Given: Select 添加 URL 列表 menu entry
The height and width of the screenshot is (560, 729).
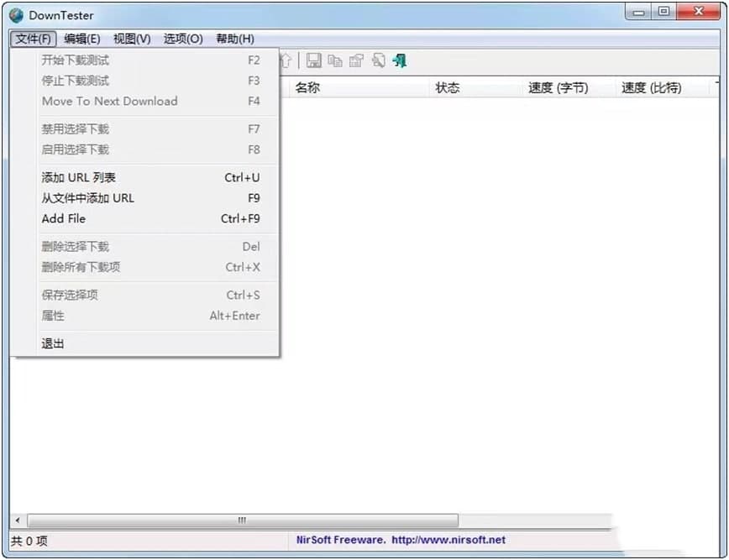Looking at the screenshot, I should [79, 177].
